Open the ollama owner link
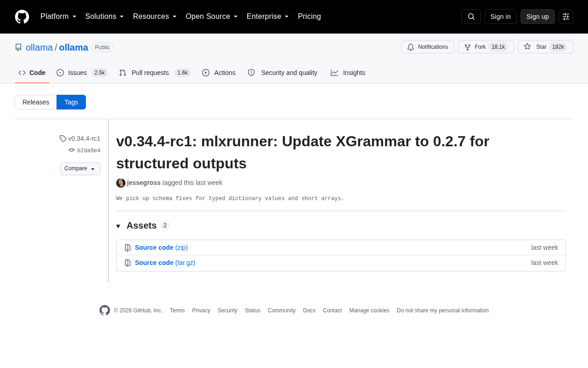Image resolution: width=588 pixels, height=368 pixels. [x=39, y=47]
